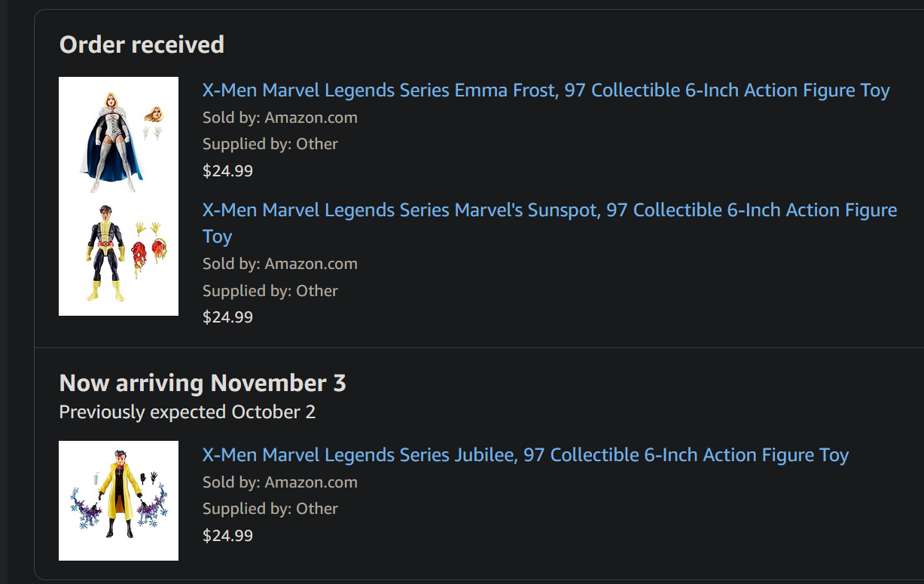Viewport: 924px width, 584px height.
Task: Click Supplied by Other under Emma Frost
Action: click(x=270, y=144)
